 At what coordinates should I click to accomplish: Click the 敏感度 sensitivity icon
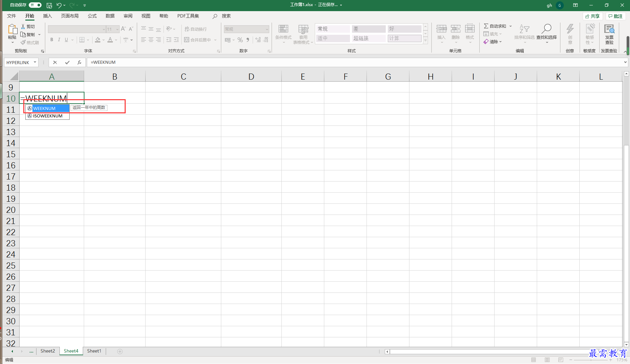click(590, 29)
